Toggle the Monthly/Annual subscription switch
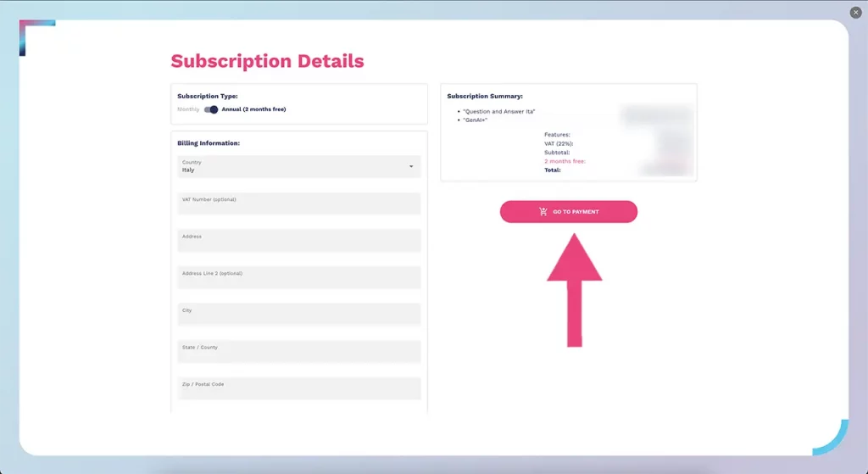This screenshot has height=474, width=868. tap(211, 109)
